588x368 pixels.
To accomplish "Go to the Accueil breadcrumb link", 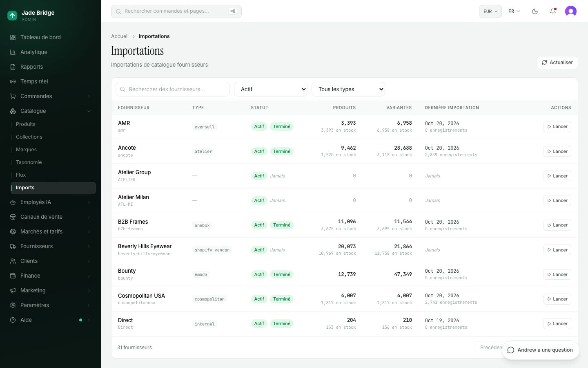I will [x=120, y=36].
